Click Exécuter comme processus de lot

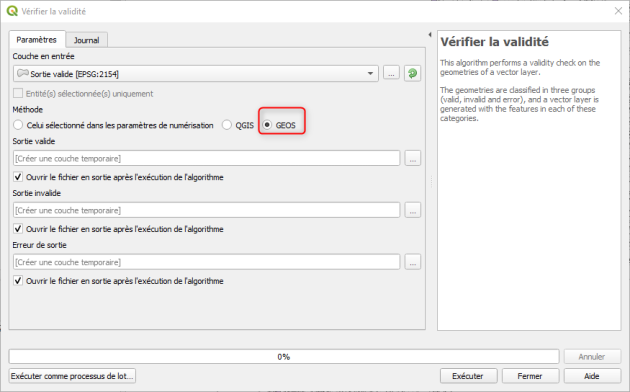tap(72, 376)
